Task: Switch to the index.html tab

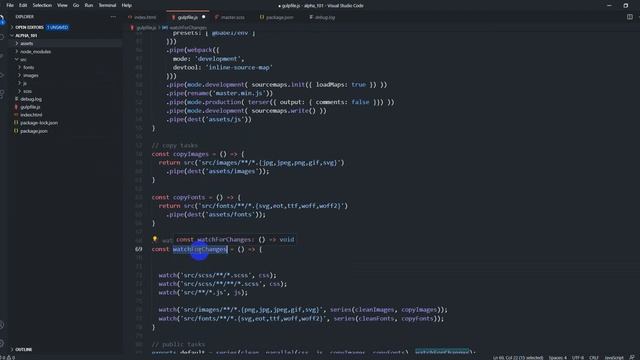Action: pyautogui.click(x=145, y=17)
